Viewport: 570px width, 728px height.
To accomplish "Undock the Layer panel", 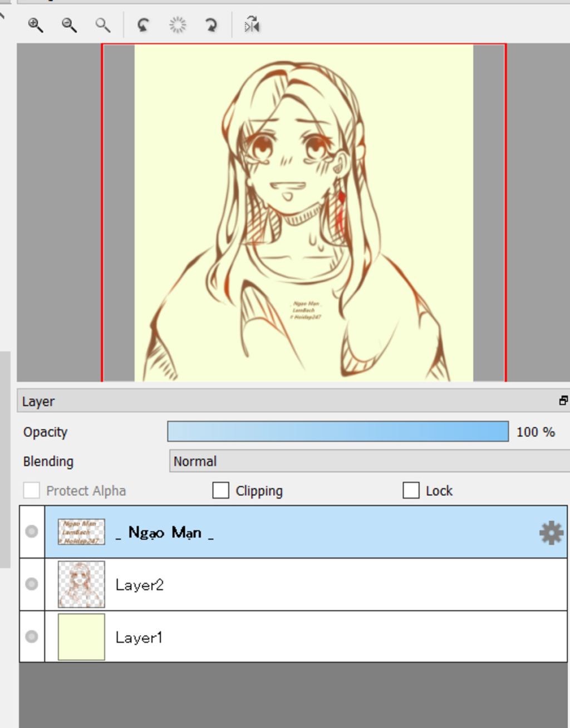I will (563, 400).
